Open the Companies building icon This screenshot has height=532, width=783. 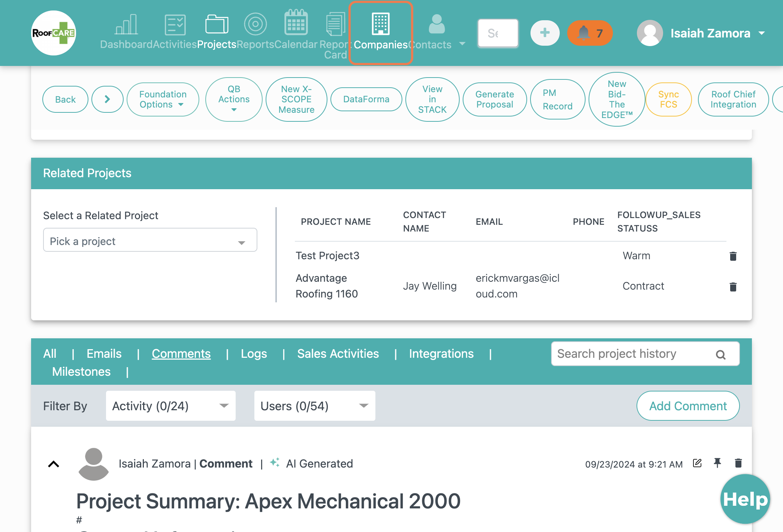(381, 24)
